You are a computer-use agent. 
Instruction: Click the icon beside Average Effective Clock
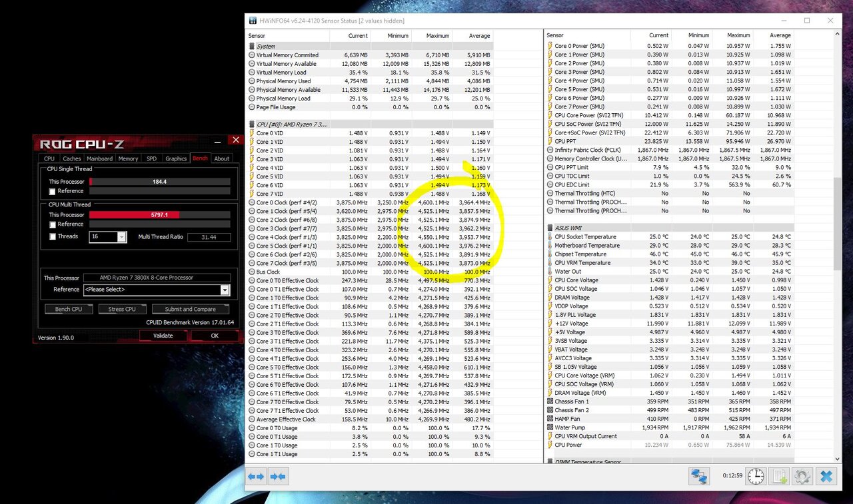252,419
